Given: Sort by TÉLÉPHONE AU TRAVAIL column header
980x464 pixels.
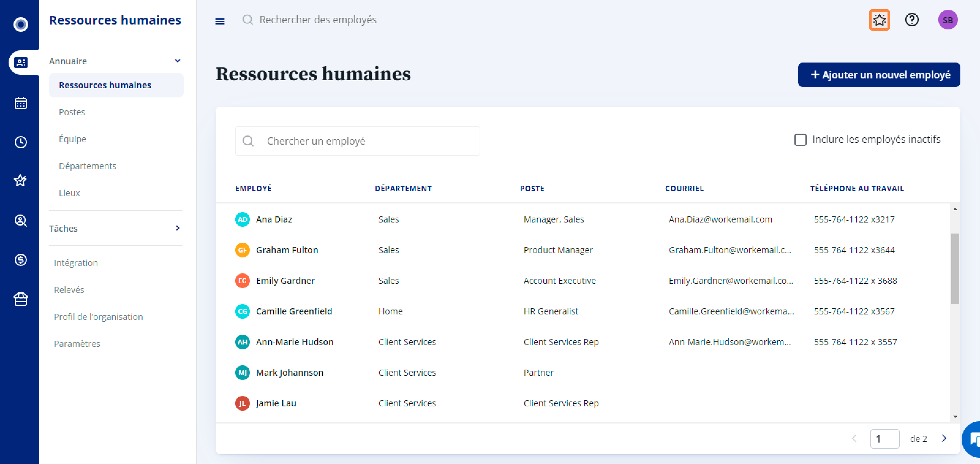Looking at the screenshot, I should click(x=857, y=189).
